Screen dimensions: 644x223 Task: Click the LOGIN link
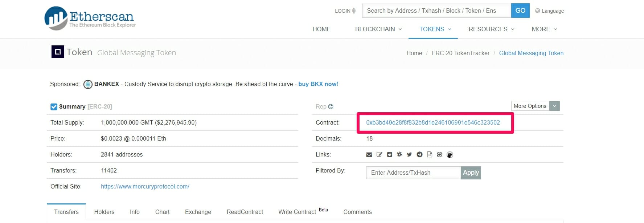coord(345,11)
